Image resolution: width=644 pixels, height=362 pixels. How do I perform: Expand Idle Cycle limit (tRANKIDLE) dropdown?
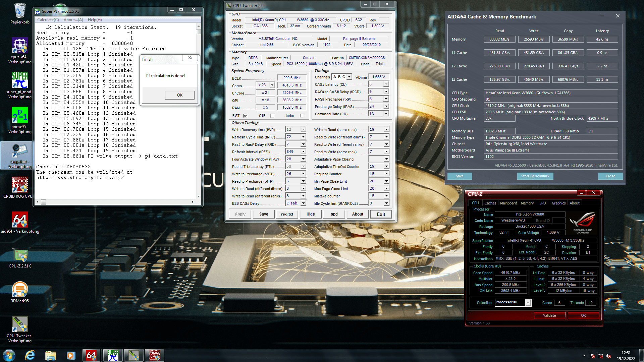(386, 203)
